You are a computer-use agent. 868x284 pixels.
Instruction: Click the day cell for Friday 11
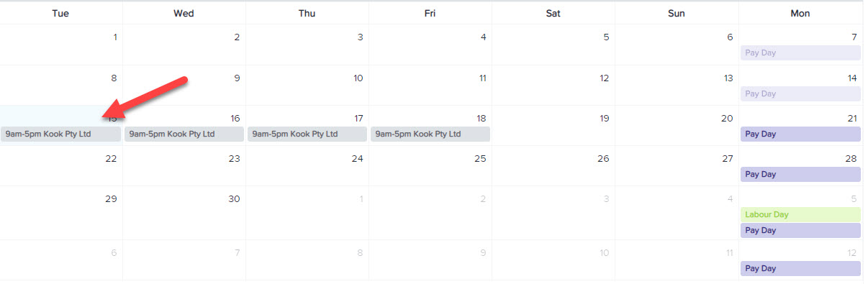pyautogui.click(x=430, y=85)
